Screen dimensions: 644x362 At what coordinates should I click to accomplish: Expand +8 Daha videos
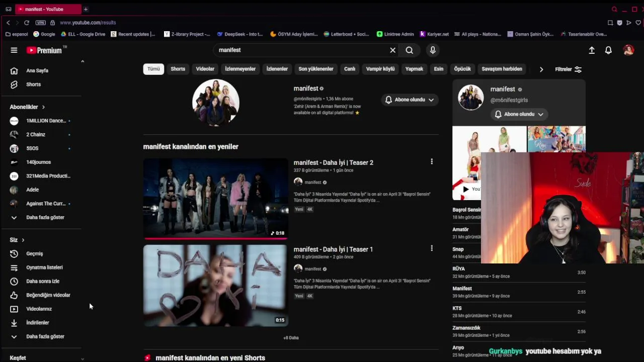click(291, 338)
